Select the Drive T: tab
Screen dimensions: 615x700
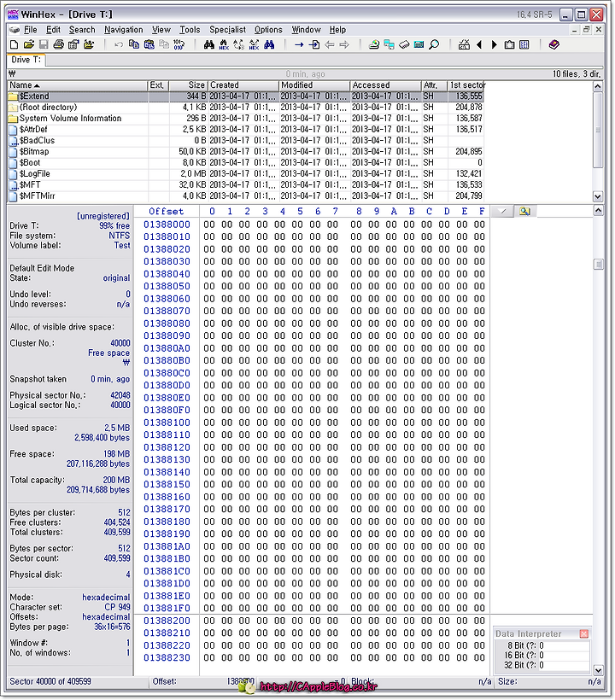[x=26, y=60]
